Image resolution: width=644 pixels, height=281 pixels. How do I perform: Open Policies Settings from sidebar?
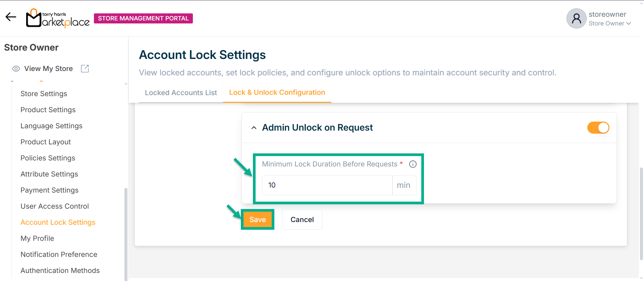(x=48, y=158)
